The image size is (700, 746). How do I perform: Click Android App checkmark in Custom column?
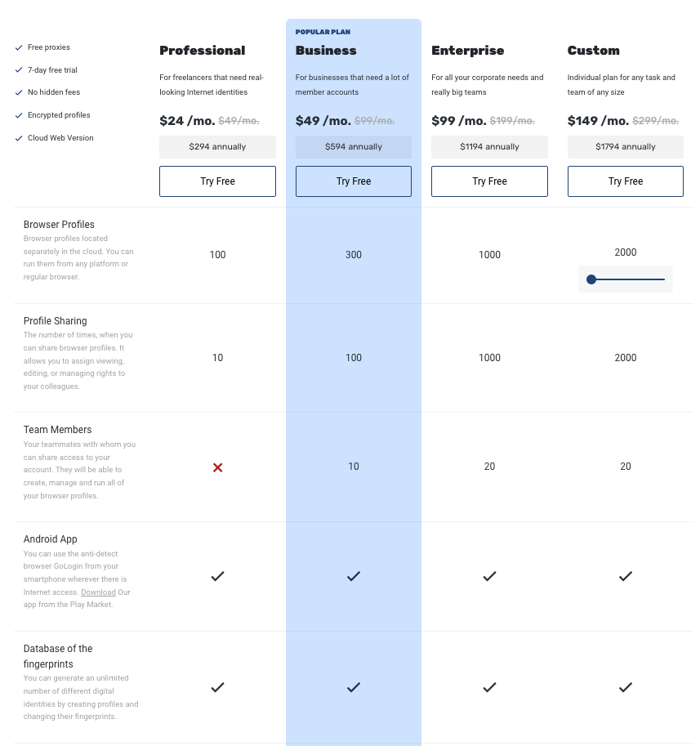(626, 576)
